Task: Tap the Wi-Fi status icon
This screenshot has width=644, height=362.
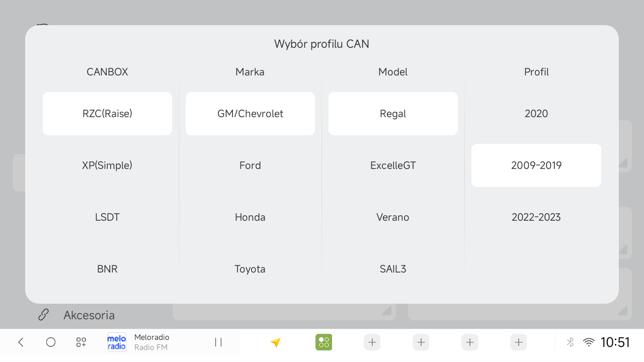Action: coord(589,342)
